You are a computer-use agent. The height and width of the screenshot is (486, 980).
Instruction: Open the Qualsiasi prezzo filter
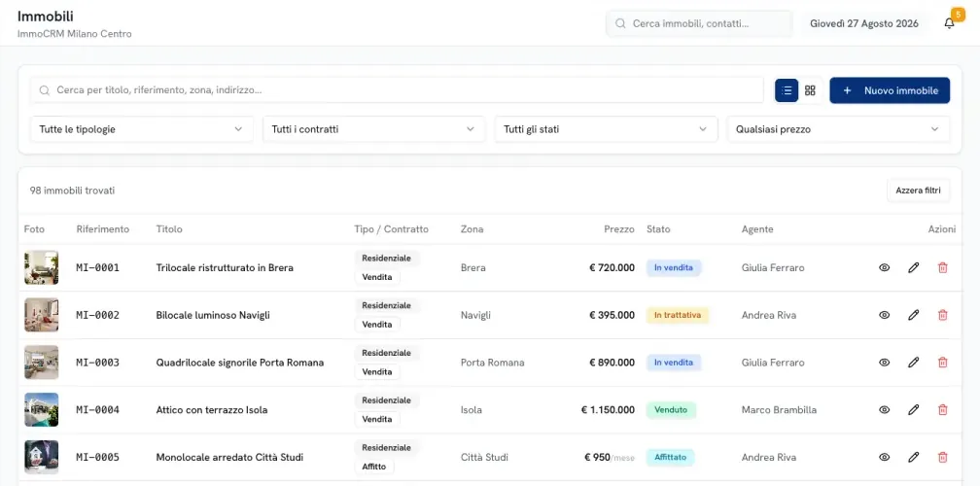tap(838, 129)
